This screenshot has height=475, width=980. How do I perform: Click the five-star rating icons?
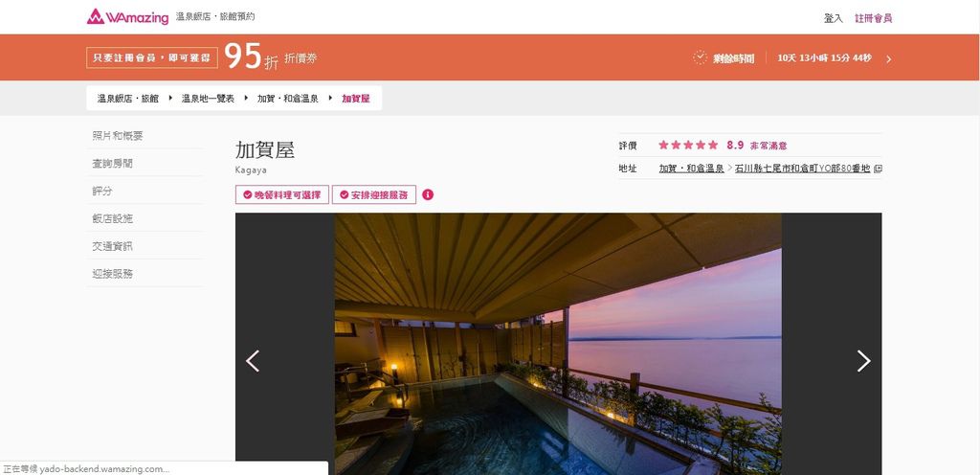688,145
